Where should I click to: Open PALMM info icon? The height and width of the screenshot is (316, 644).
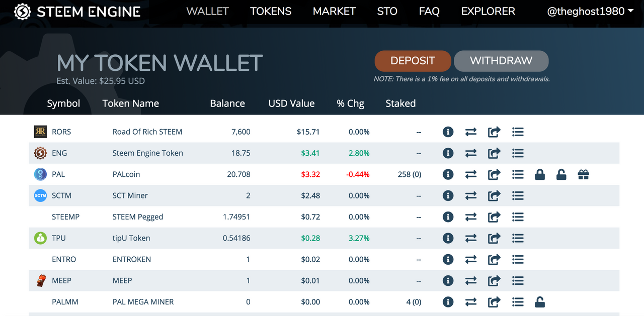point(448,302)
